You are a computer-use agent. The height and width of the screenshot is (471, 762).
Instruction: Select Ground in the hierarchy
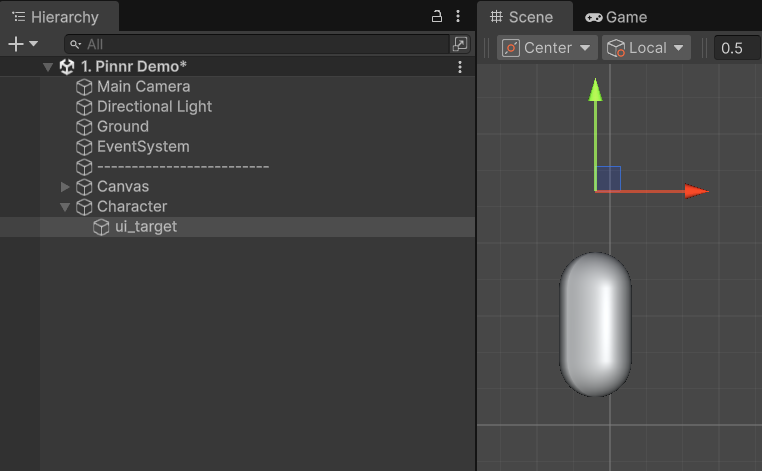[122, 127]
